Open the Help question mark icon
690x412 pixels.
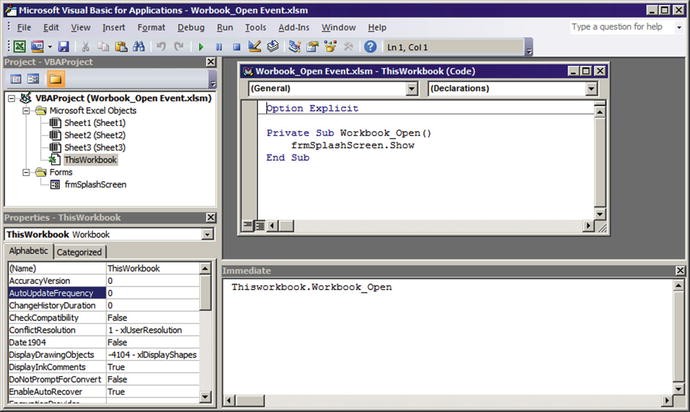tap(370, 46)
